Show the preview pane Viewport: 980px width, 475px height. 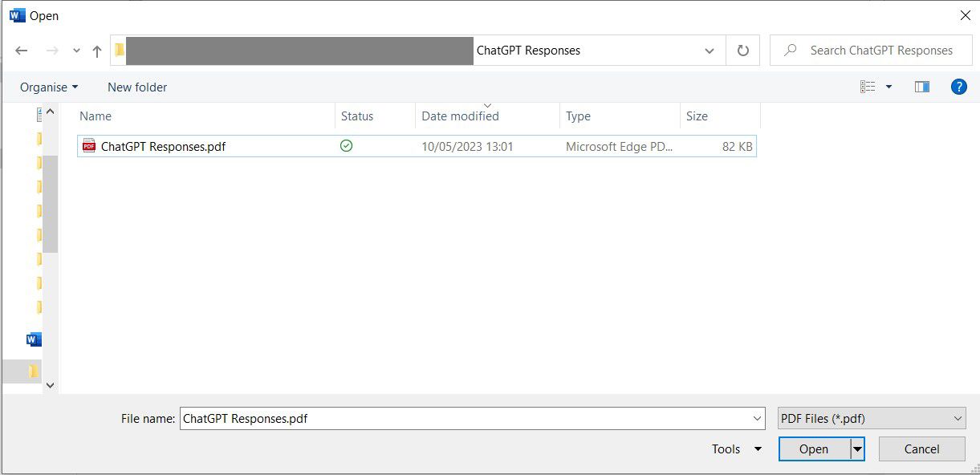921,86
